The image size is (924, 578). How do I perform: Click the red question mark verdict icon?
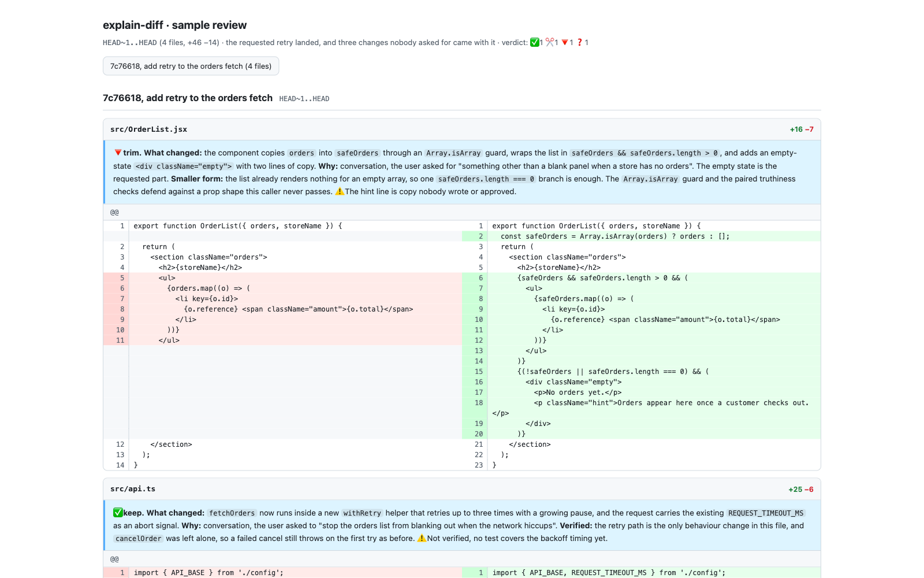pos(580,42)
